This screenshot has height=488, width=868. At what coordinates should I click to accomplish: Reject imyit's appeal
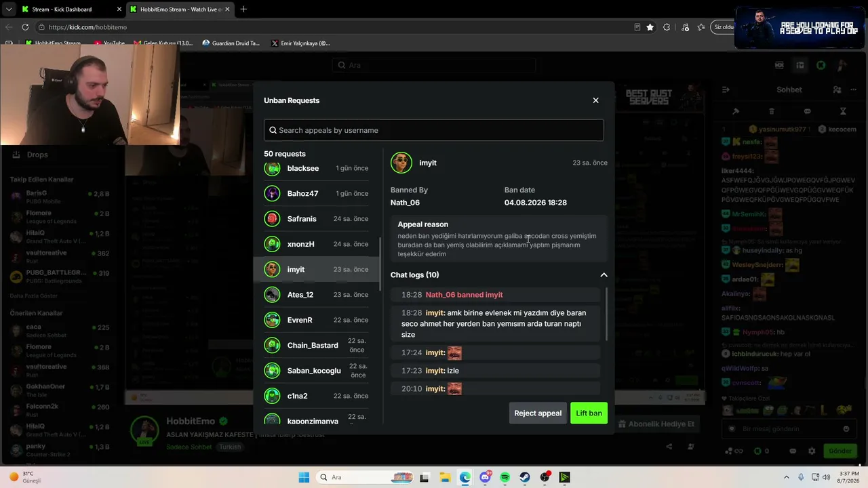(538, 413)
